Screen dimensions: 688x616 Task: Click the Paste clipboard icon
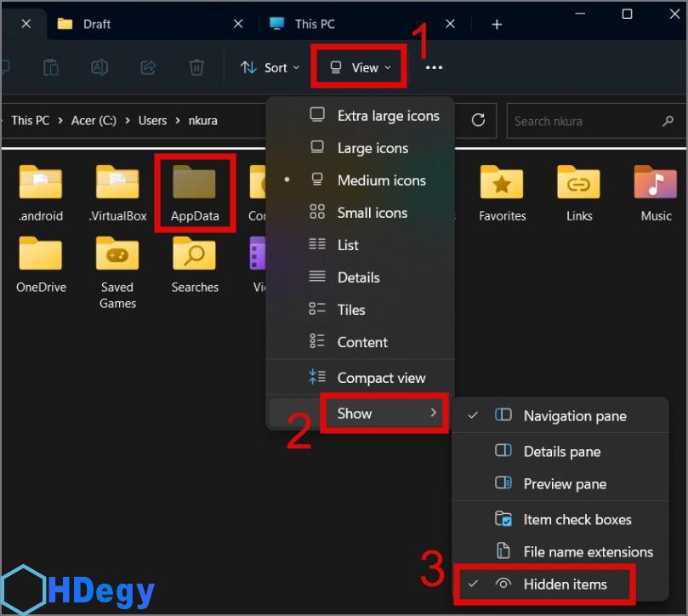pyautogui.click(x=51, y=67)
